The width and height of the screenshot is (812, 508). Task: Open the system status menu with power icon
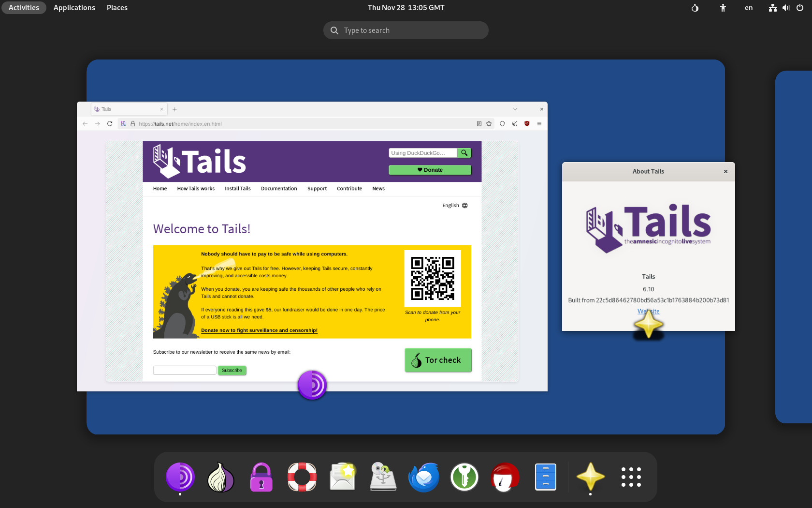click(x=786, y=8)
